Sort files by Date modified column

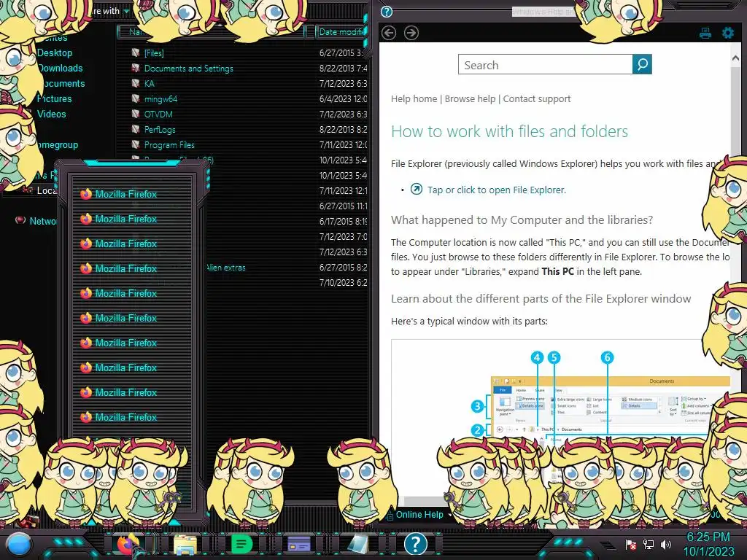pos(341,32)
